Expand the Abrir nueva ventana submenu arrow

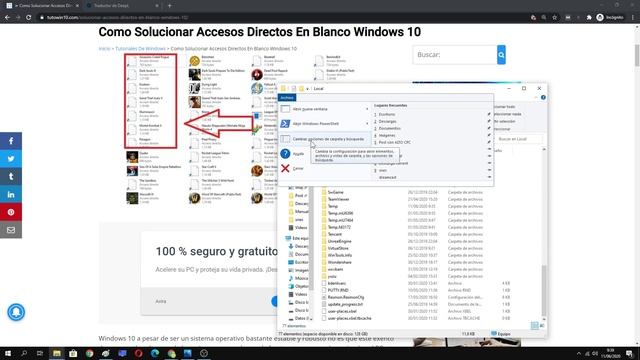367,109
